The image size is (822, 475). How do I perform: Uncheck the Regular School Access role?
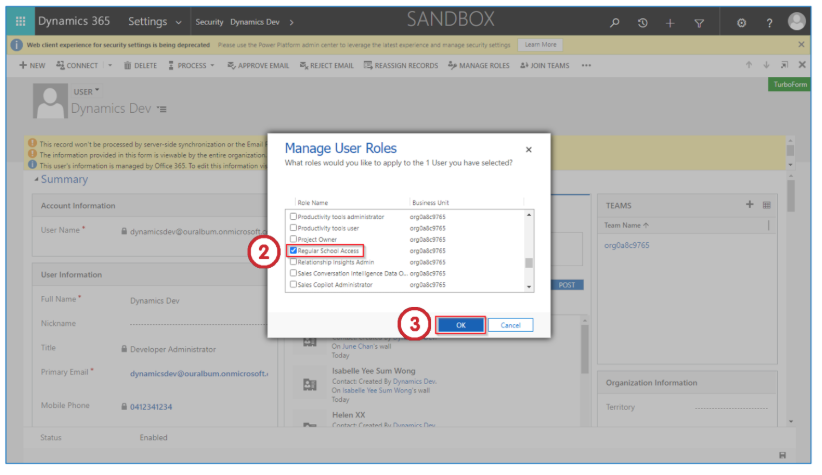click(x=293, y=251)
